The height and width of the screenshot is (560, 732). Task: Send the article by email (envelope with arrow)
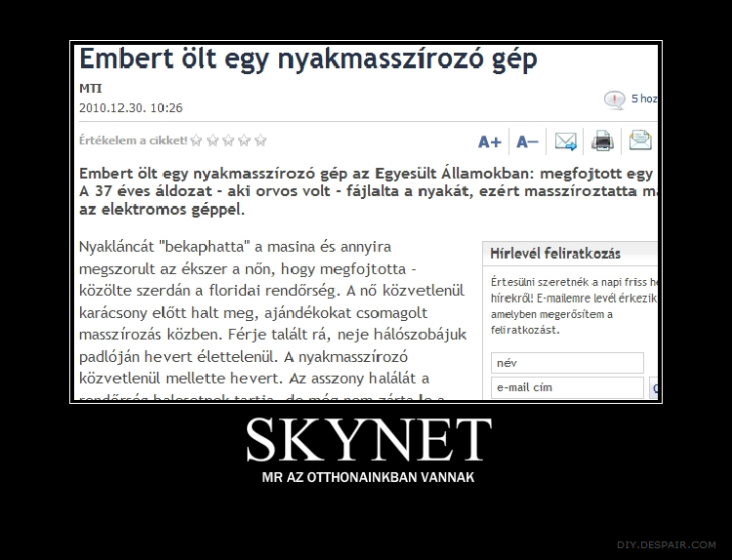tap(565, 140)
